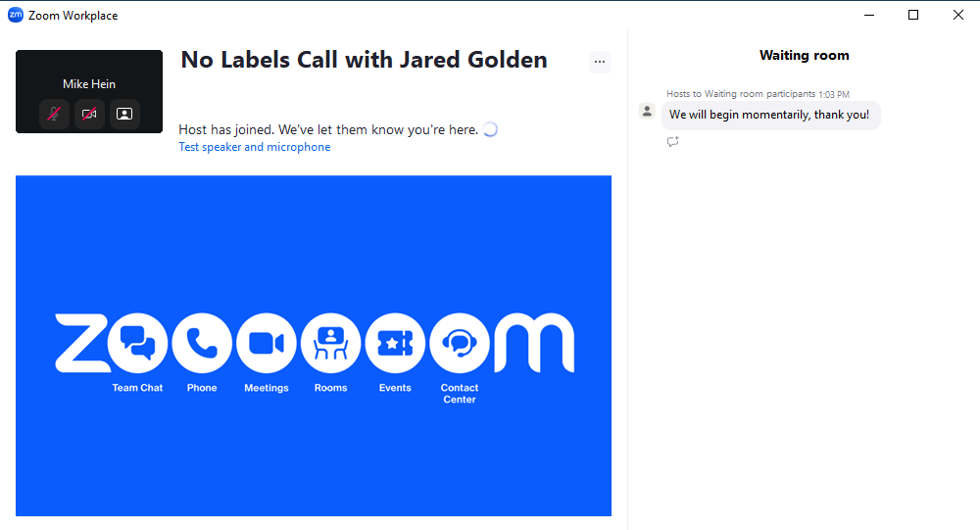
Task: Turn on the camera in the preview
Action: coord(89,114)
